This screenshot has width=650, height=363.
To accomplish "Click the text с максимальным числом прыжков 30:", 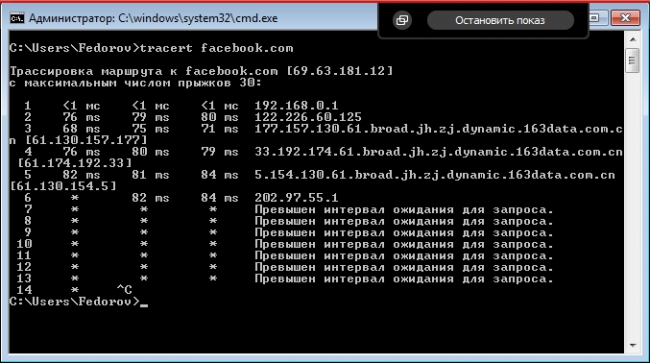I will click(x=135, y=83).
